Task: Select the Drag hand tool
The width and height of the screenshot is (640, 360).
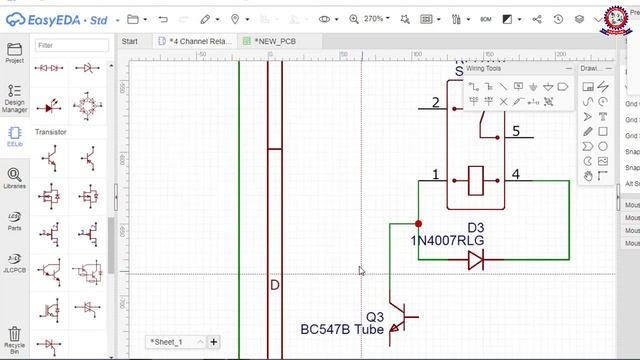Action: 588,176
